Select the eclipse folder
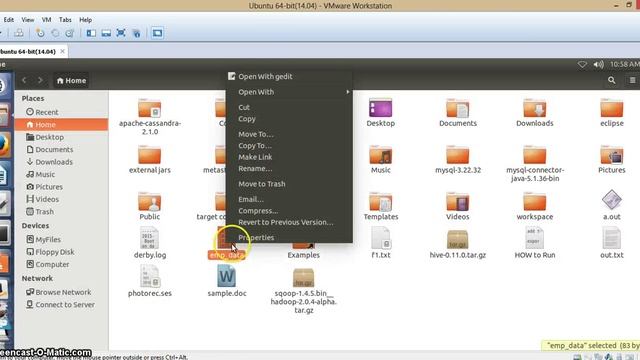The image size is (640, 360). click(x=611, y=108)
